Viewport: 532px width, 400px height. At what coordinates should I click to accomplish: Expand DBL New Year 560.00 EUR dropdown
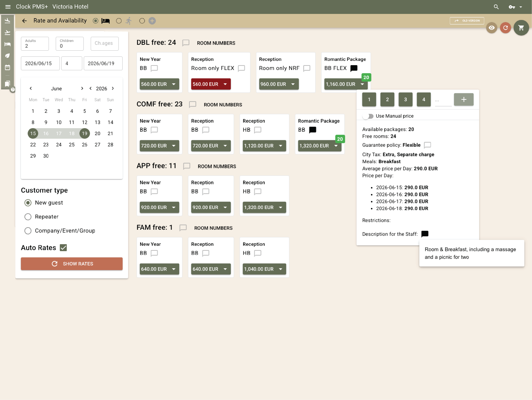pyautogui.click(x=159, y=84)
